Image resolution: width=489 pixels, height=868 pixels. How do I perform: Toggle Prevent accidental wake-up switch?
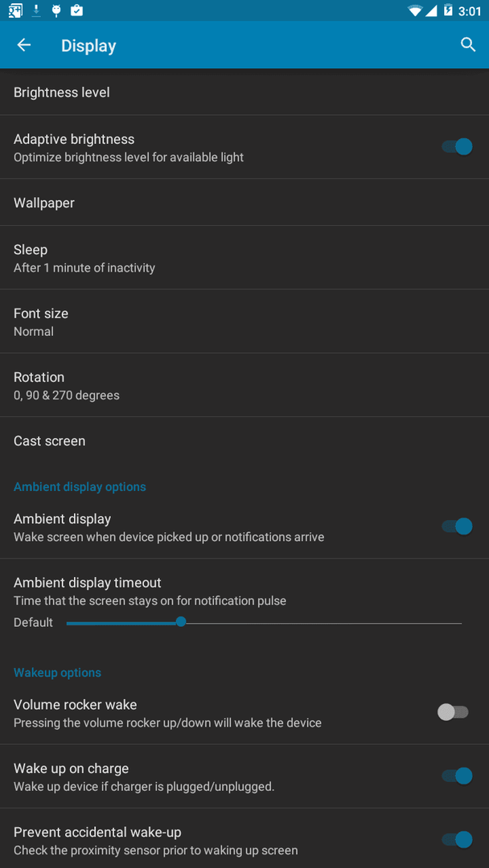pyautogui.click(x=457, y=840)
